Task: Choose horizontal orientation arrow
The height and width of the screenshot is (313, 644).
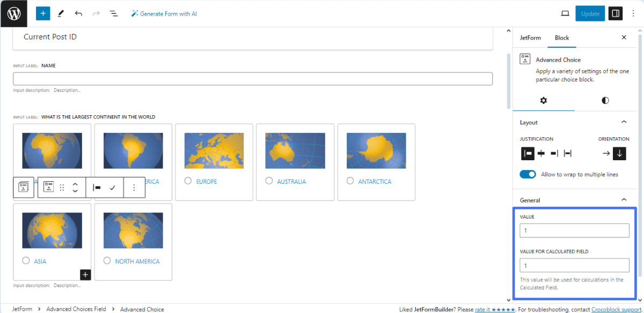Action: (606, 153)
